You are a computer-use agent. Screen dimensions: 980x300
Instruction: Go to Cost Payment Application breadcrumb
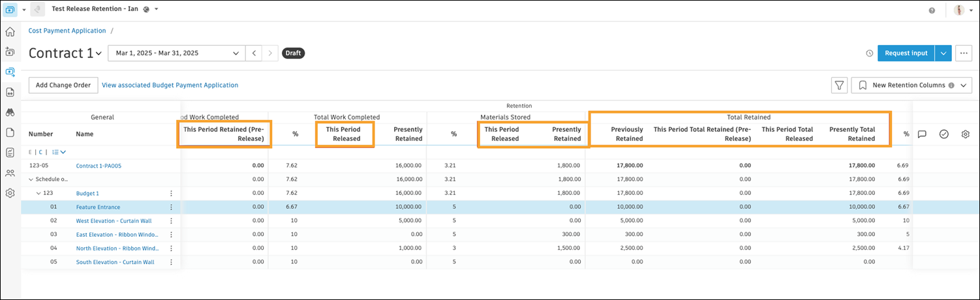(67, 31)
